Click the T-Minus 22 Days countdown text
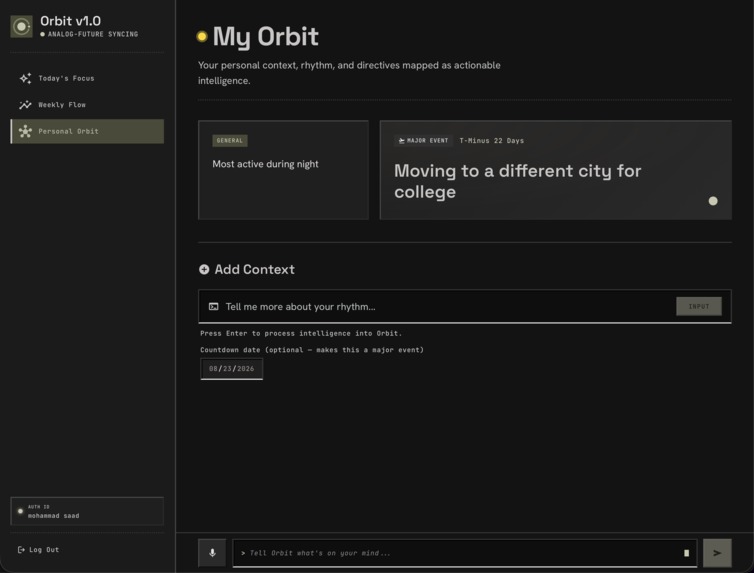 [491, 141]
